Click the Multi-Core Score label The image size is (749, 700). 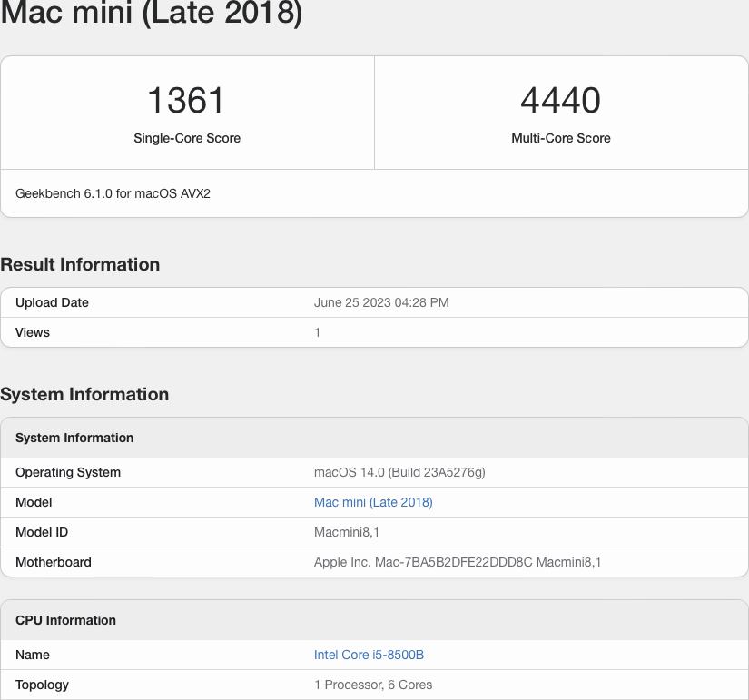pos(561,138)
